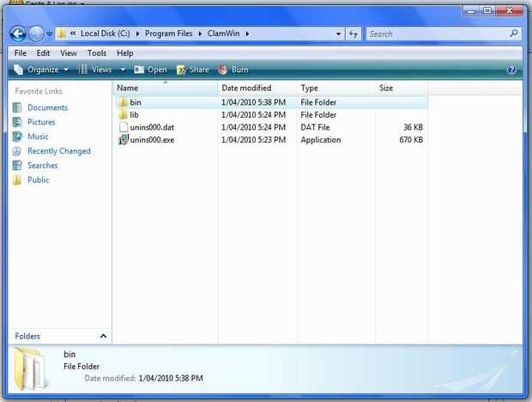Expand arrow after Local Disk (C:)
The width and height of the screenshot is (532, 402).
(x=137, y=33)
